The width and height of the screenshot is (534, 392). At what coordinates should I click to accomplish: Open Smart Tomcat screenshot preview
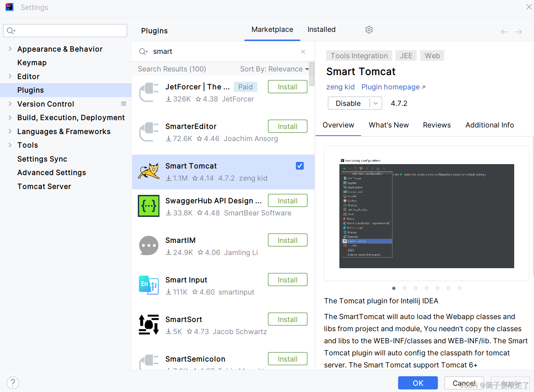pyautogui.click(x=427, y=213)
